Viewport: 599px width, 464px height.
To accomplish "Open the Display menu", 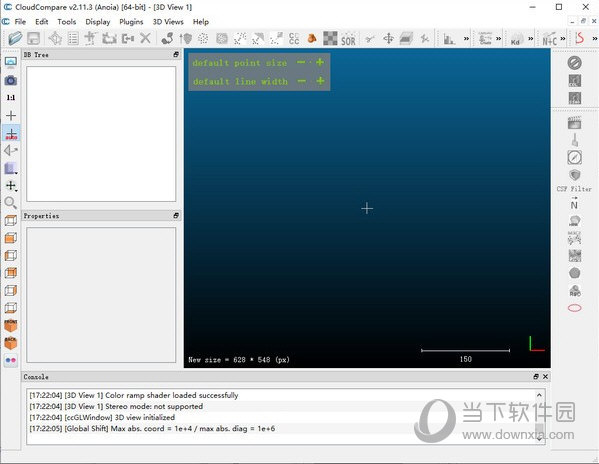I will 98,22.
